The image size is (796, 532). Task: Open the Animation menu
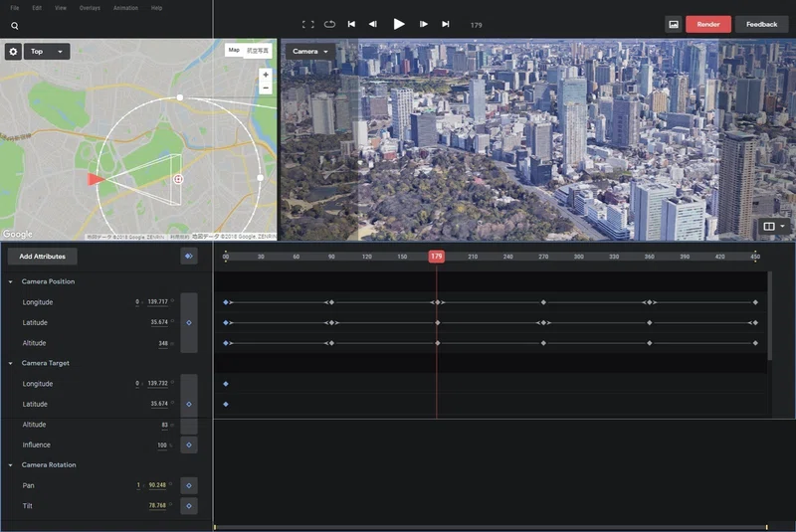(x=125, y=8)
